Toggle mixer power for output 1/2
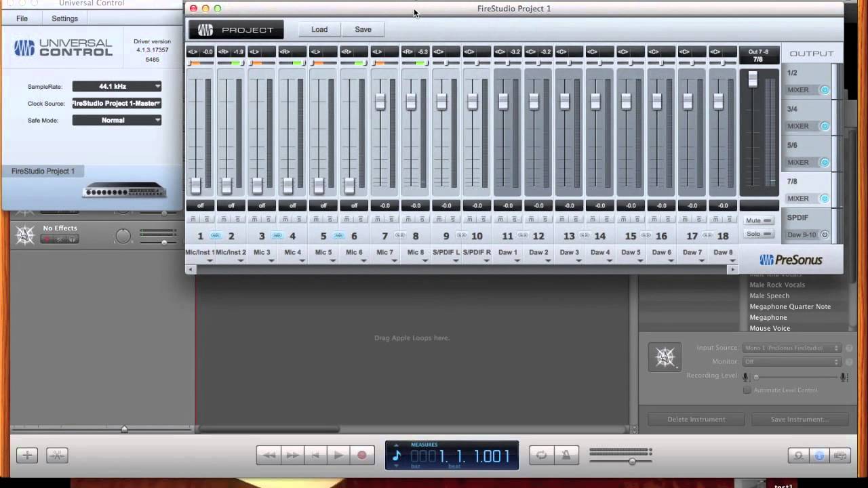The width and height of the screenshot is (868, 488). coord(825,90)
